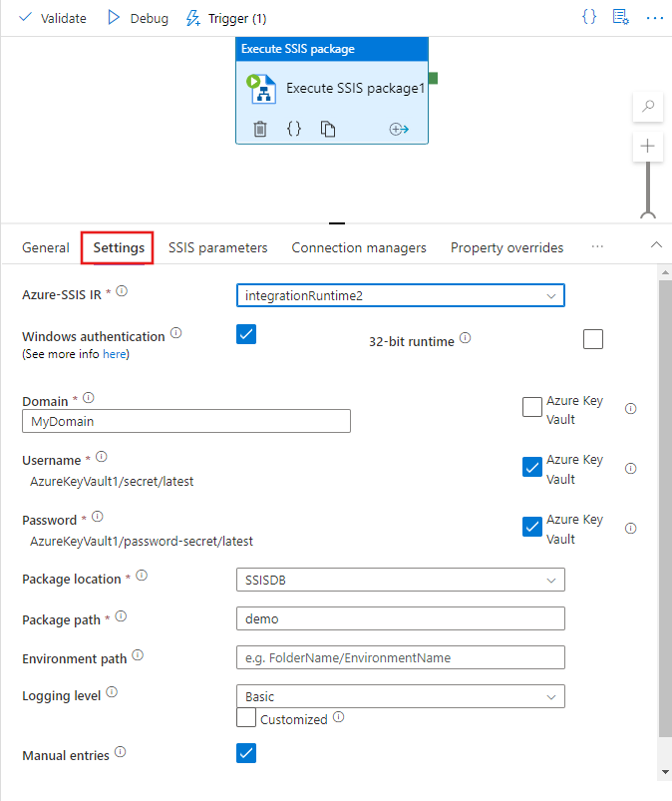Click the info icon next to Logging level

tap(111, 691)
